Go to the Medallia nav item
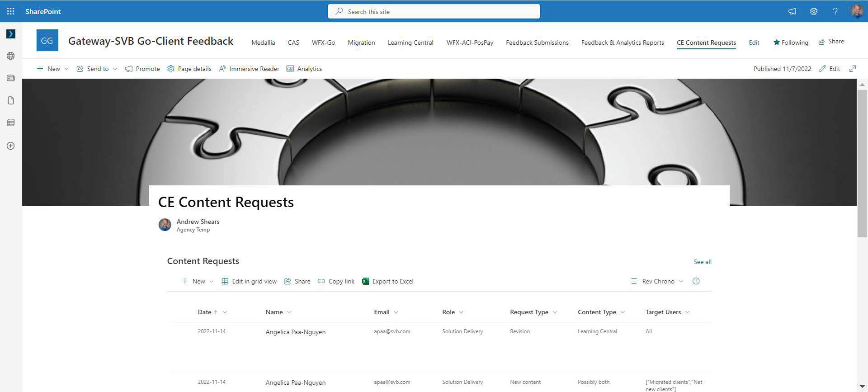Screen dimensions: 868x392 pyautogui.click(x=263, y=43)
